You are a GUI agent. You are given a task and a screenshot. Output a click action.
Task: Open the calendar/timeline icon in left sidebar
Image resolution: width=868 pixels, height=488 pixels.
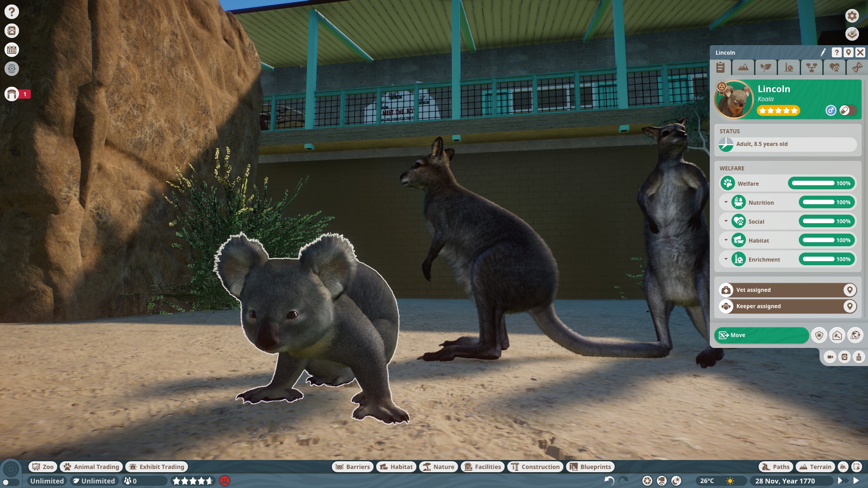pos(12,50)
